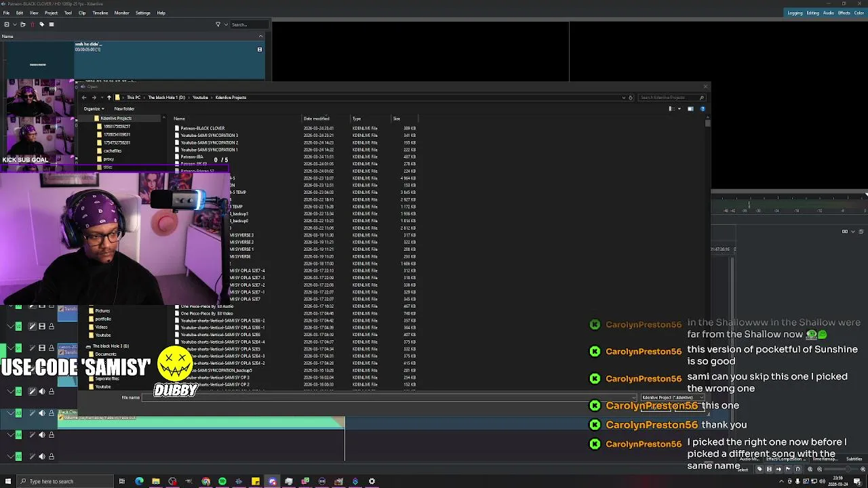Open the Timeline menu
The width and height of the screenshot is (868, 488).
(100, 13)
